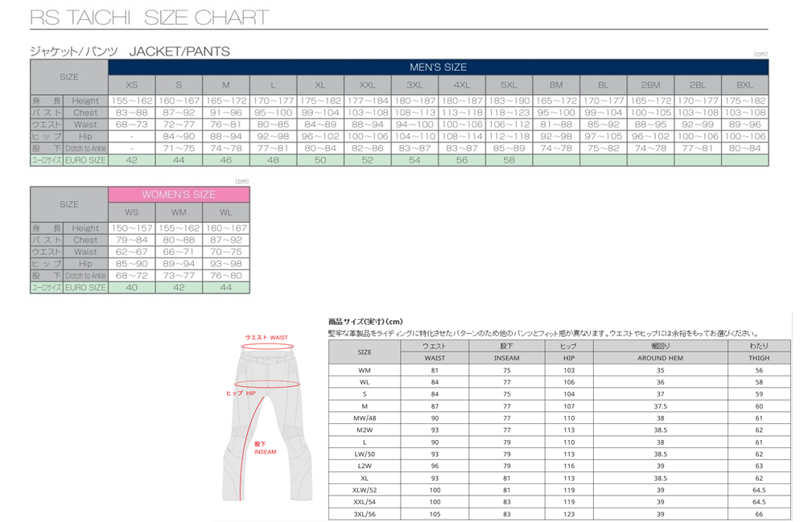The image size is (812, 522).
Task: Click around hem value 37.5 in M row
Action: 660,406
